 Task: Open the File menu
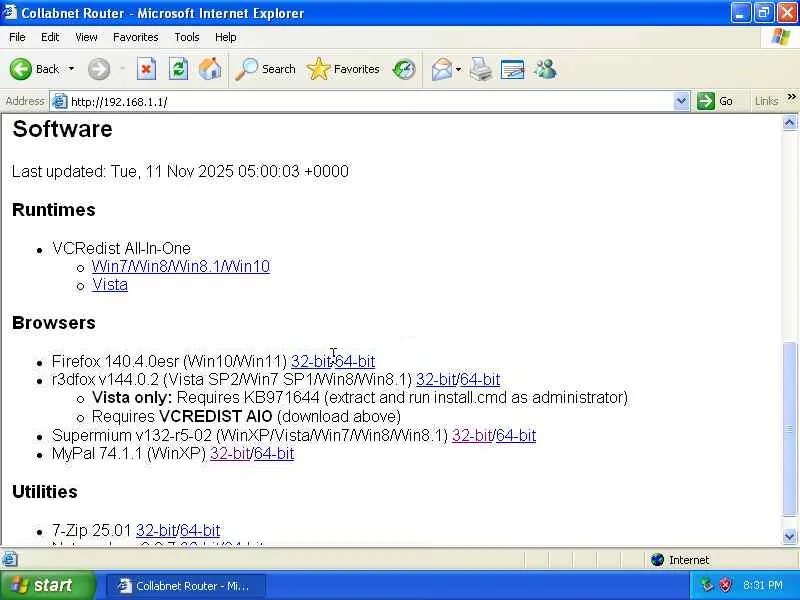pyautogui.click(x=17, y=37)
